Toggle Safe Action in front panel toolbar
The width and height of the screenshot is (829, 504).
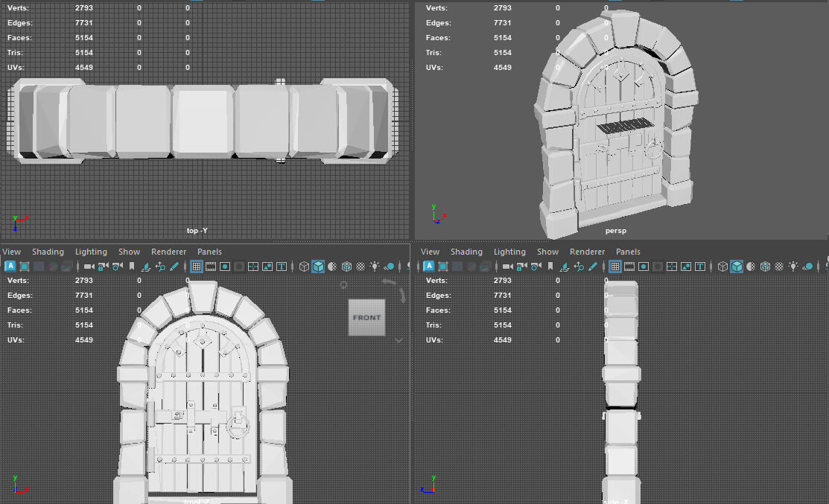click(267, 267)
